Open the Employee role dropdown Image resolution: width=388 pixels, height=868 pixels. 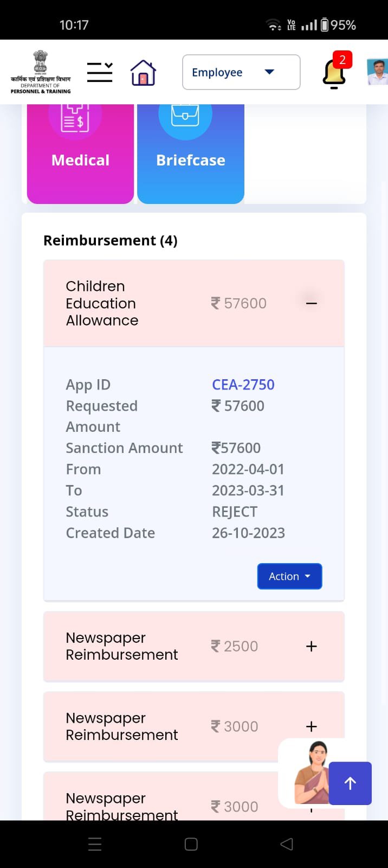(x=241, y=72)
